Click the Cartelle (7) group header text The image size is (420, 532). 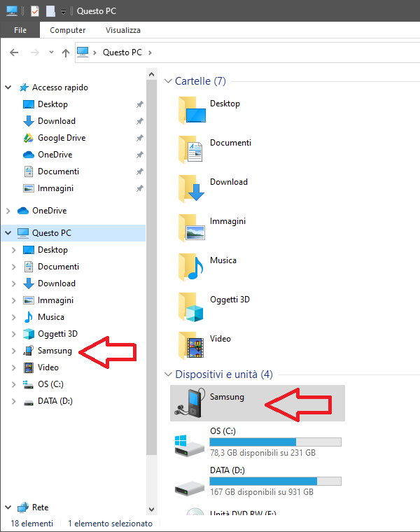(200, 81)
